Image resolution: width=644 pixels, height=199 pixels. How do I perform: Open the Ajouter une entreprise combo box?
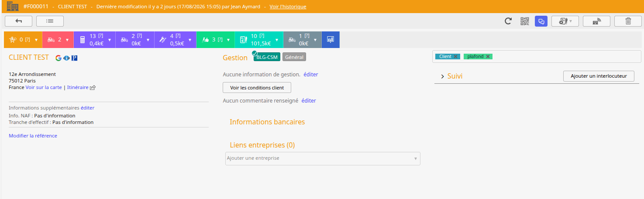[323, 158]
